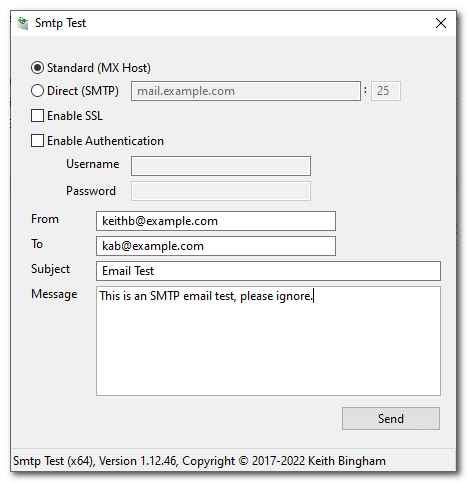The height and width of the screenshot is (483, 468).
Task: Click the Standard (MX Host) label text
Action: tap(99, 68)
